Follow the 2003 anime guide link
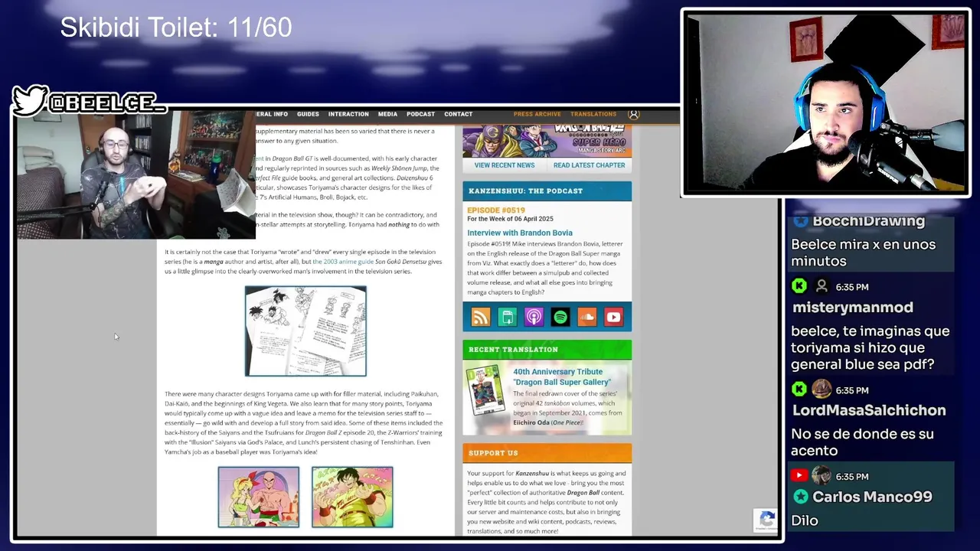Image resolution: width=980 pixels, height=551 pixels. click(343, 262)
